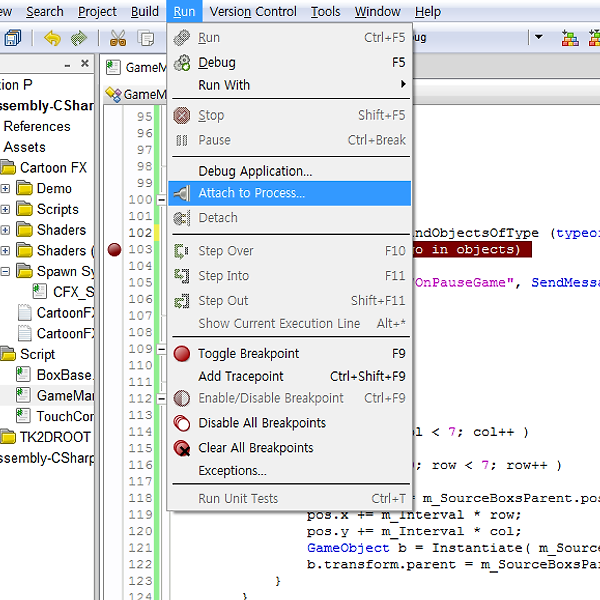The height and width of the screenshot is (600, 600).
Task: Close the solution panel with the X
Action: point(85,65)
